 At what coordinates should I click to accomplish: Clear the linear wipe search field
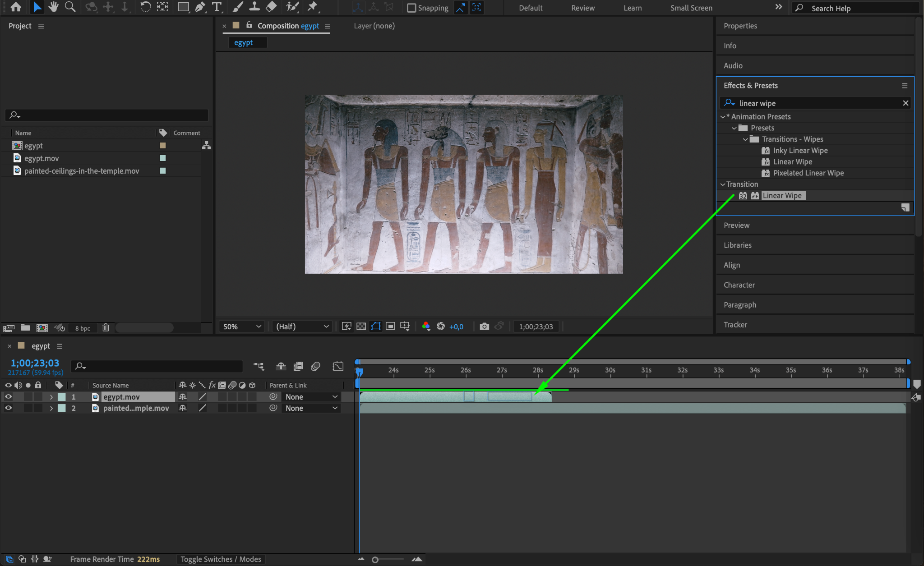(905, 103)
